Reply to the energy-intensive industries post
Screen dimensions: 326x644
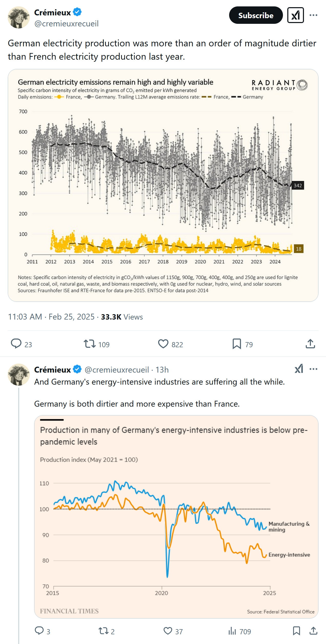[39, 631]
